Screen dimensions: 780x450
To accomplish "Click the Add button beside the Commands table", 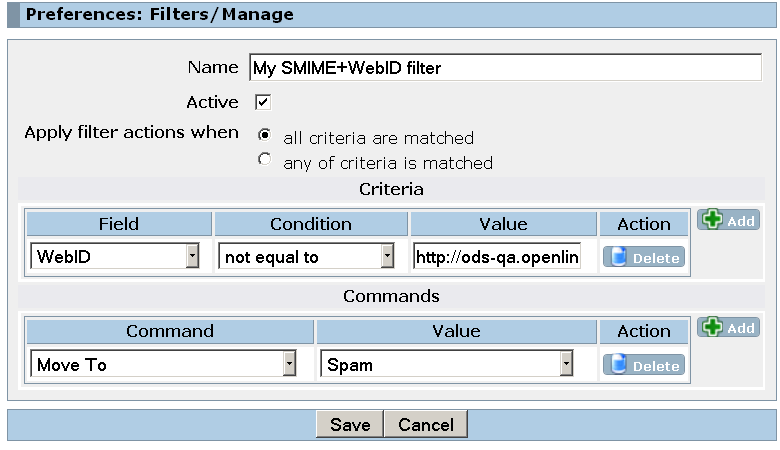I will point(728,327).
